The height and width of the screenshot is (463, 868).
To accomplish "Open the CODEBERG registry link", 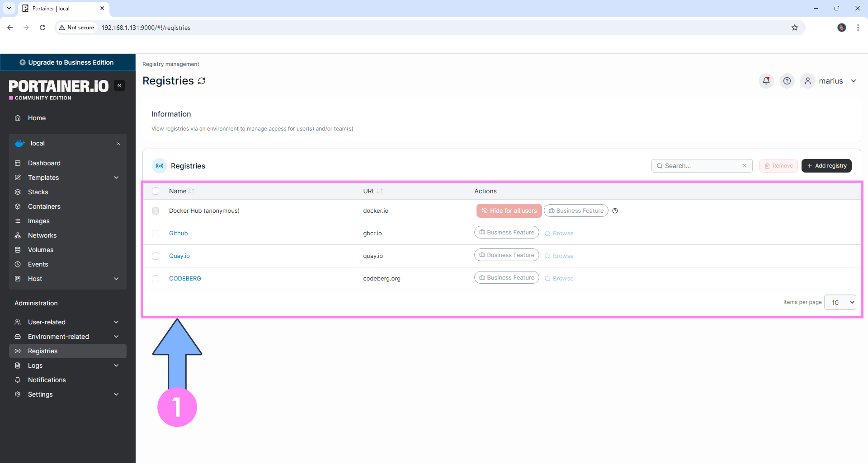I will coord(185,278).
